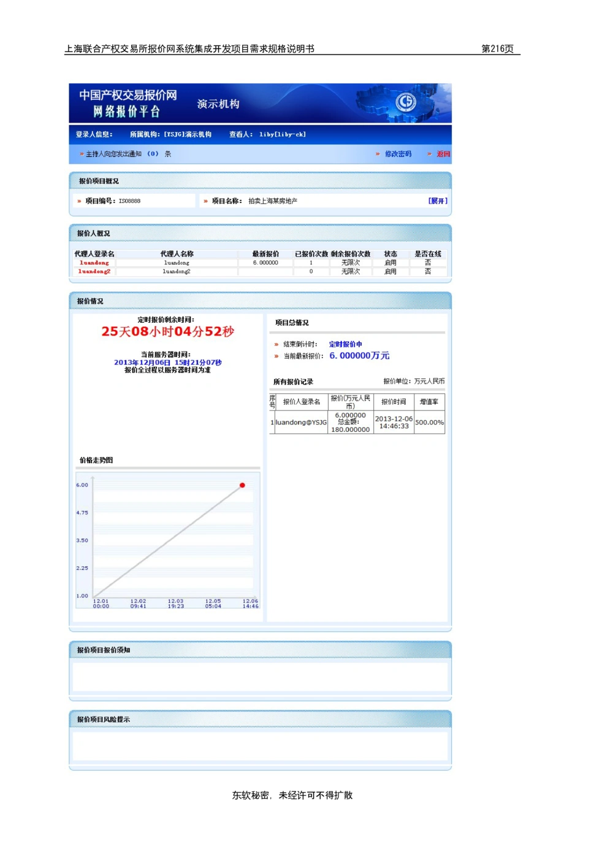
Task: Click the arrow bullet before 主持人向您发出通知
Action: pos(81,154)
